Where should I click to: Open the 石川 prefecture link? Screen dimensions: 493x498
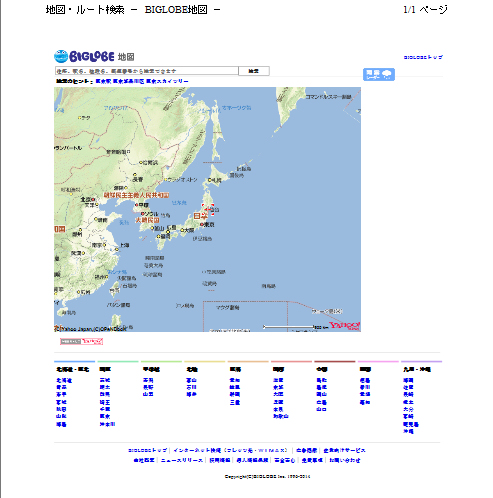point(191,387)
